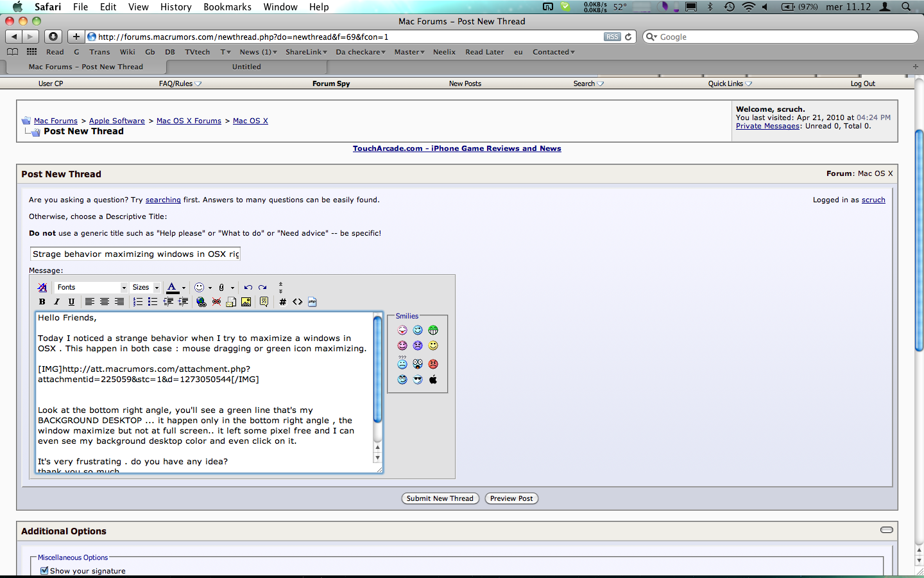Screen dimensions: 924x578
Task: Decrease indent of message text
Action: tap(168, 302)
